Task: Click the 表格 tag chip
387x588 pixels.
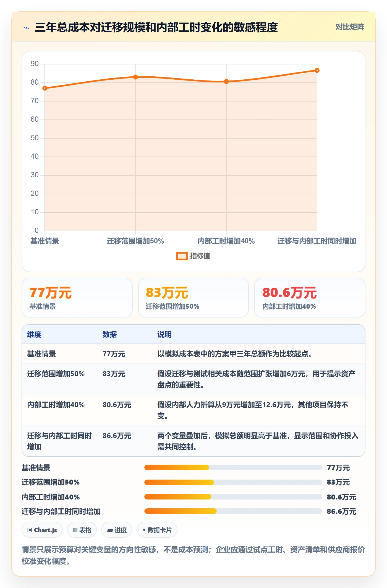Action: coord(82,530)
